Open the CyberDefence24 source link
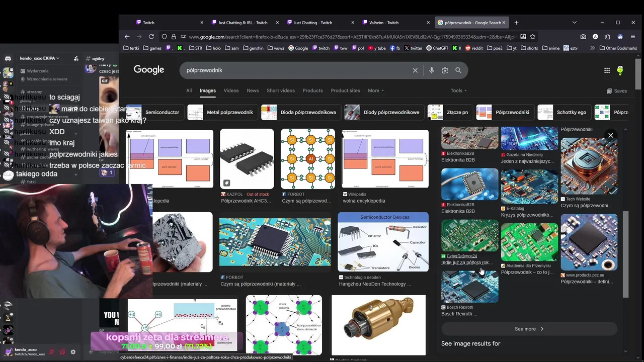 [461, 256]
